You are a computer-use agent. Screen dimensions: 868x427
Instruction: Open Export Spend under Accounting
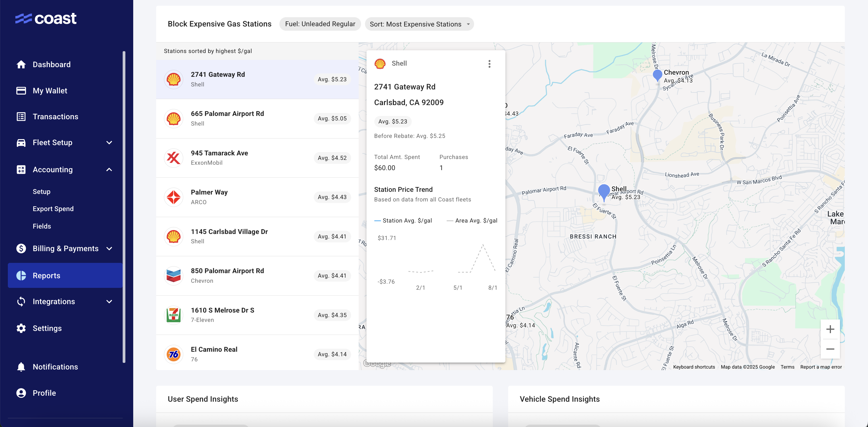(x=53, y=209)
